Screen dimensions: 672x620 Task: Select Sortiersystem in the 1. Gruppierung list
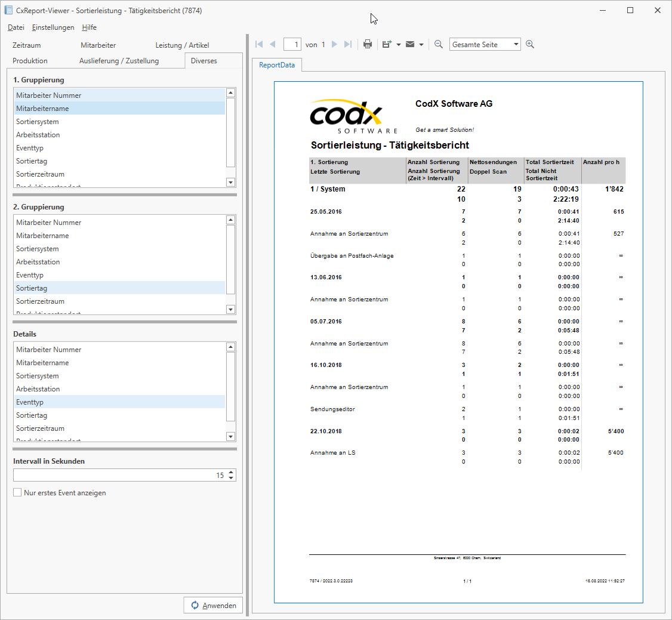pos(119,122)
